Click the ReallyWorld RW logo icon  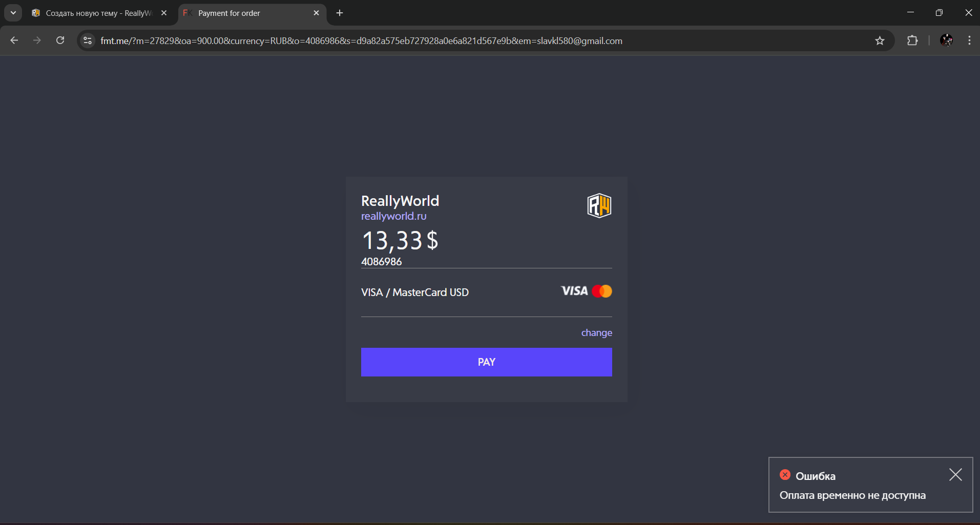(599, 206)
